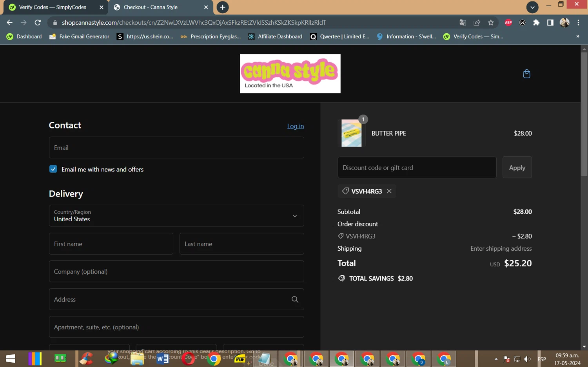Launch Microsoft Word from the taskbar
The width and height of the screenshot is (588, 367).
pyautogui.click(x=163, y=358)
